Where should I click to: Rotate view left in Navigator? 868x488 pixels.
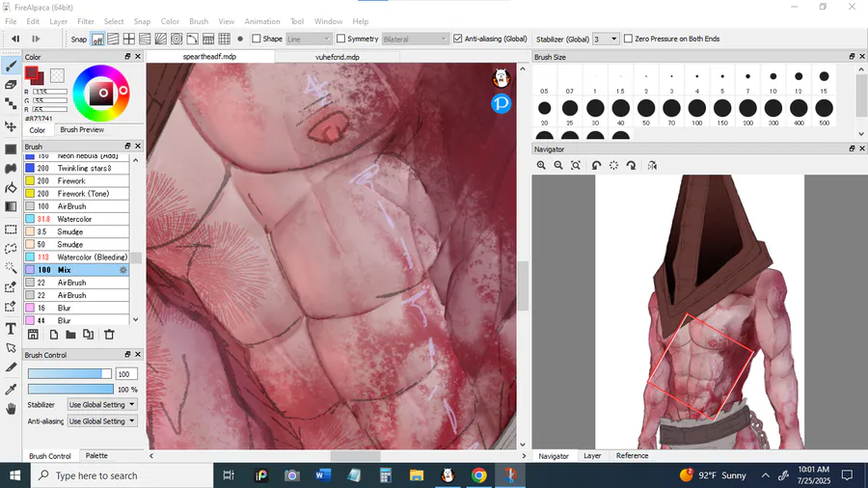click(x=596, y=166)
